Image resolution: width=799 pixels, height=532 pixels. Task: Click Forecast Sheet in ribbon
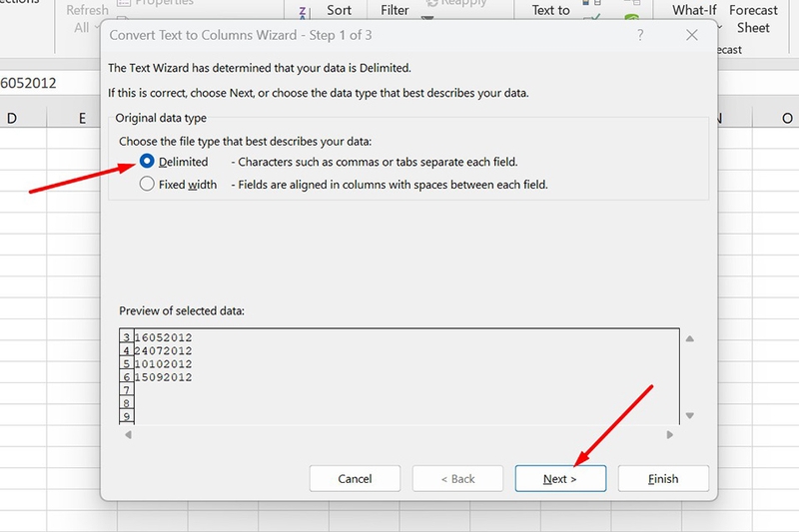[x=753, y=19]
